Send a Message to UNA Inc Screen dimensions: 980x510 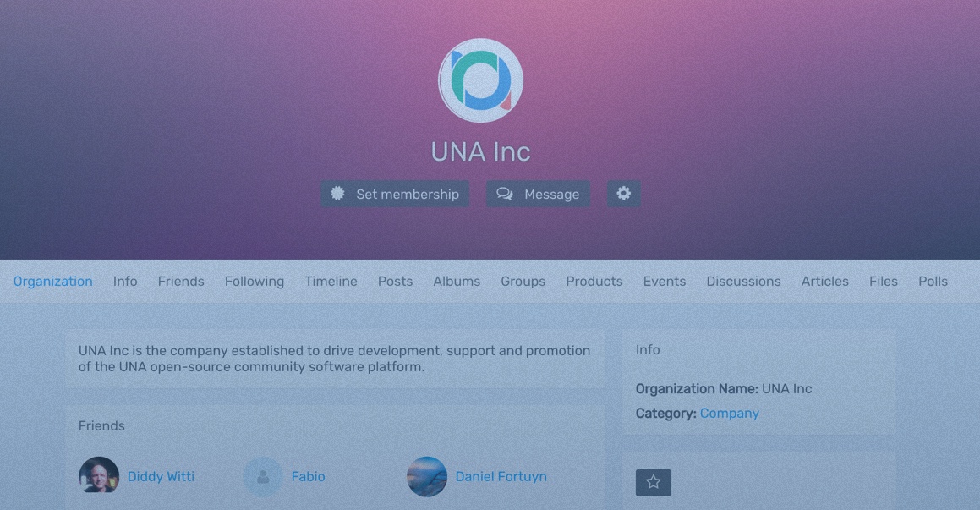pos(538,194)
